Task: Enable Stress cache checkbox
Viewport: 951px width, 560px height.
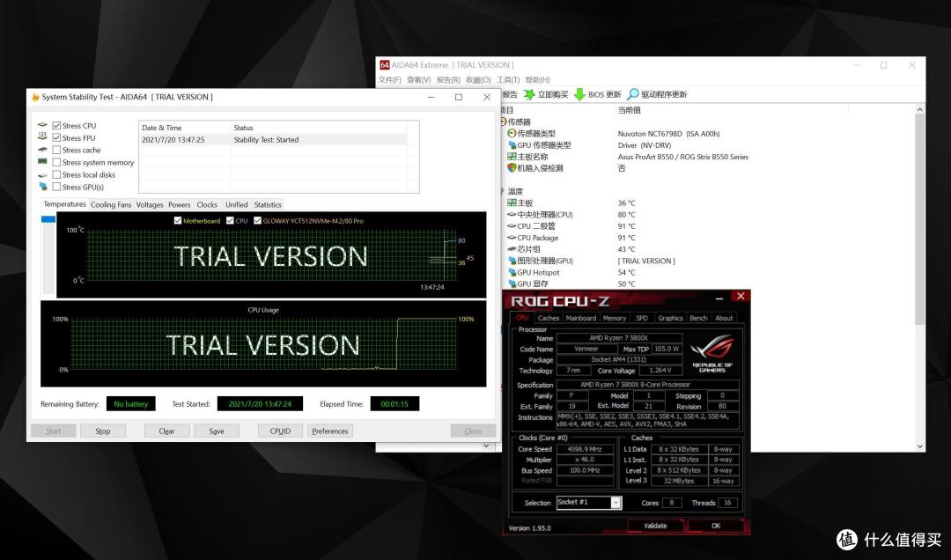Action: tap(56, 150)
